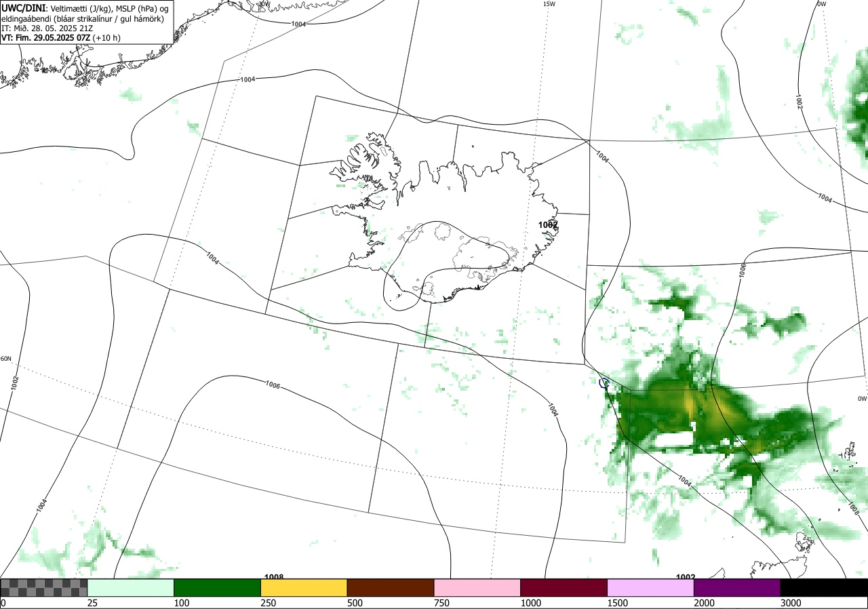Pick the dark green 100–250 legend swatch
868x609 pixels.
(x=218, y=587)
